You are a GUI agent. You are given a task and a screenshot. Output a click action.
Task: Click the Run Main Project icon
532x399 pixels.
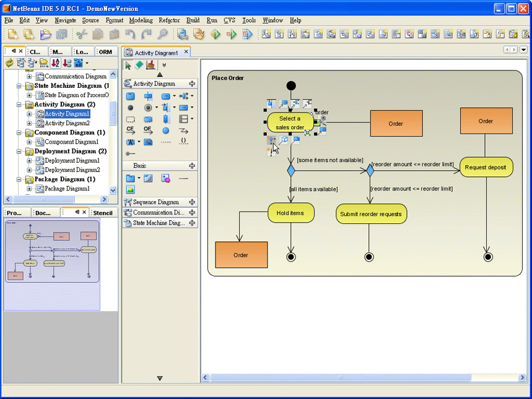click(x=215, y=34)
